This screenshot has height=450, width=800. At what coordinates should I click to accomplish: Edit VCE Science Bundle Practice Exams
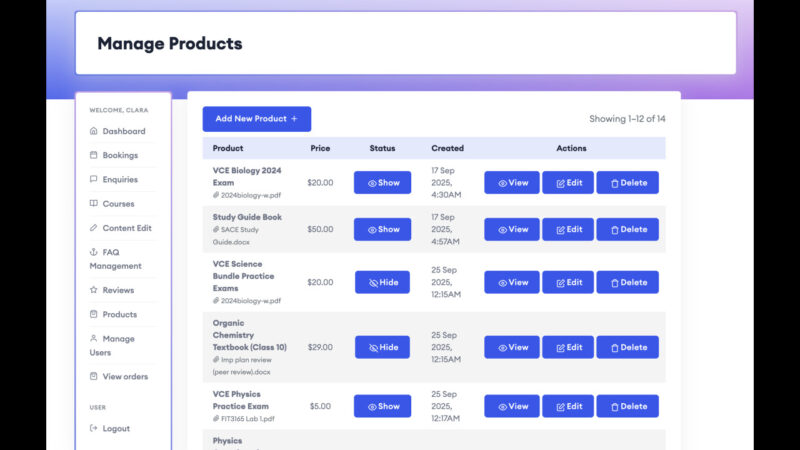(x=568, y=282)
